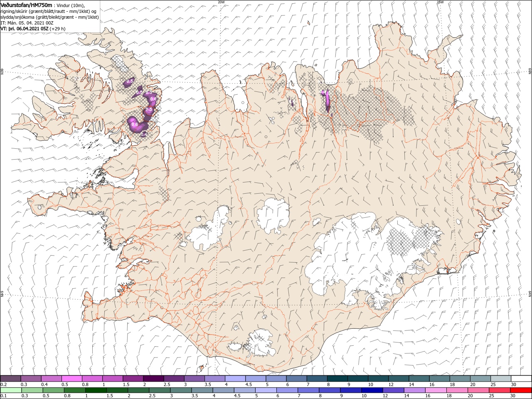Pick the pale green 0.1 swatch in lower legend row
The image size is (532, 399).
tap(11, 390)
